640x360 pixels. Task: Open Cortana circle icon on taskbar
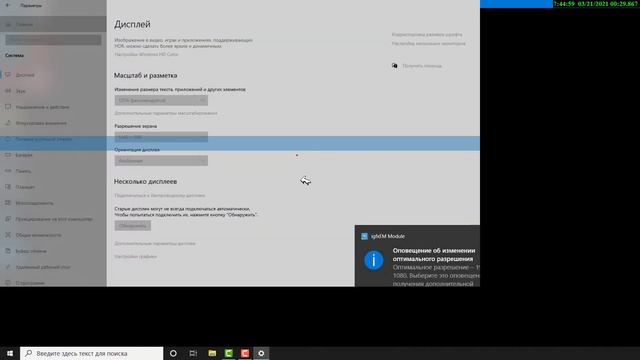click(x=173, y=353)
